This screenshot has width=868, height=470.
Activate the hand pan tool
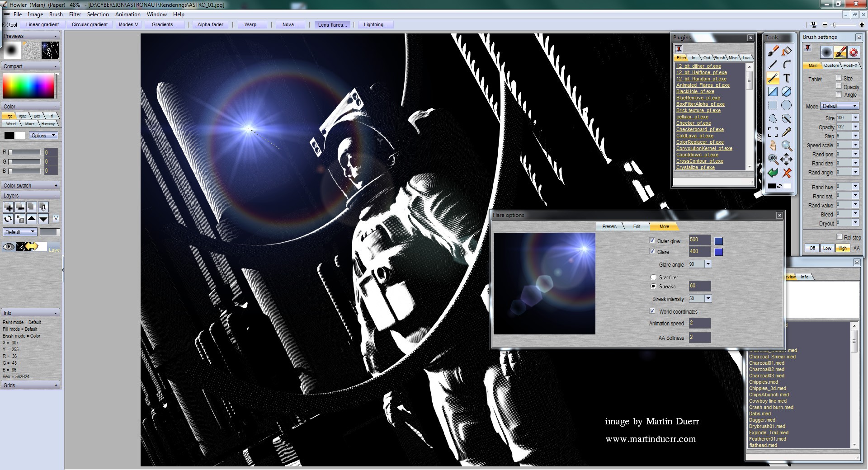(773, 145)
